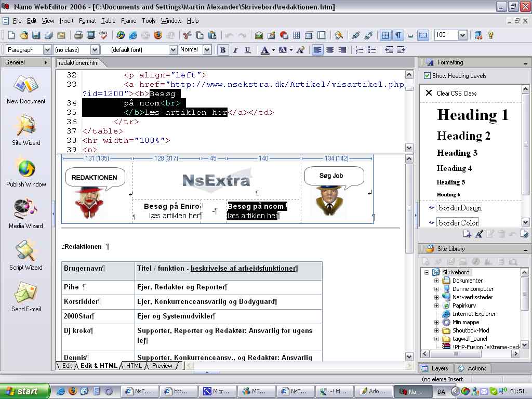Viewport: 532px width, 399px height.
Task: Click the Cut scissors icon
Action: (188, 35)
